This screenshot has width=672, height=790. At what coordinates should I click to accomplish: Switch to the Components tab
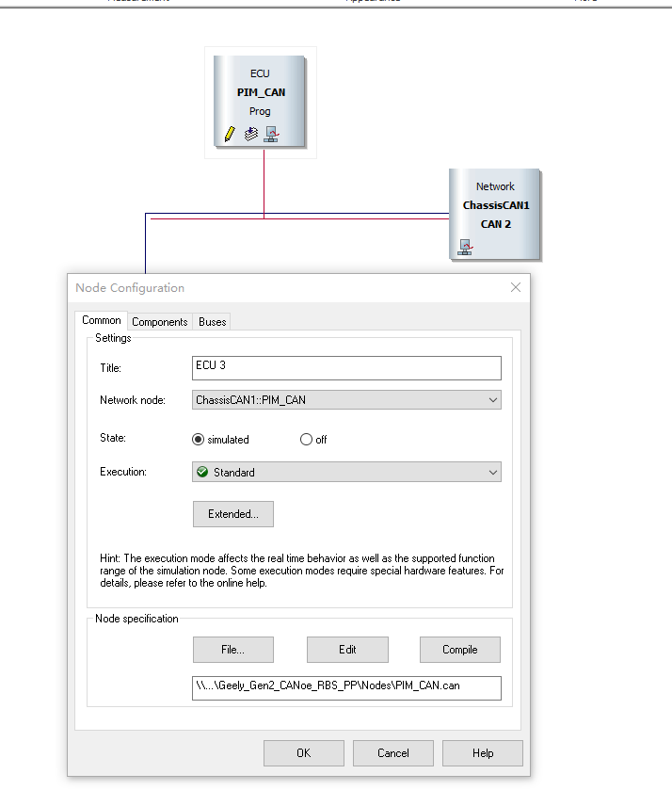click(x=160, y=321)
